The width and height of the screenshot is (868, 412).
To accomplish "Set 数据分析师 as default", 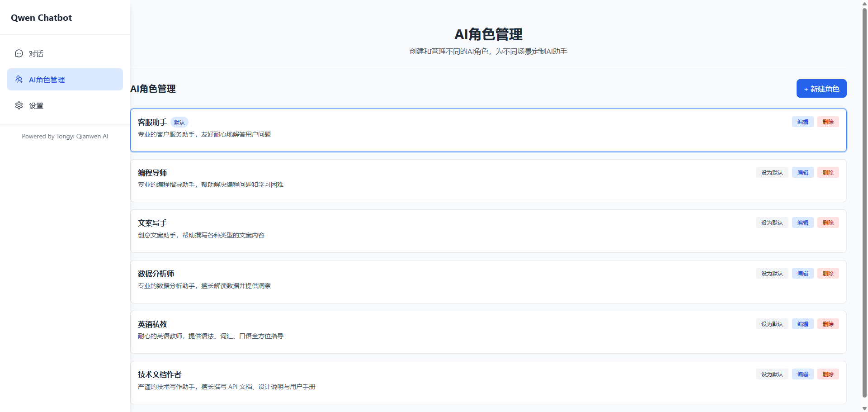I will click(772, 273).
